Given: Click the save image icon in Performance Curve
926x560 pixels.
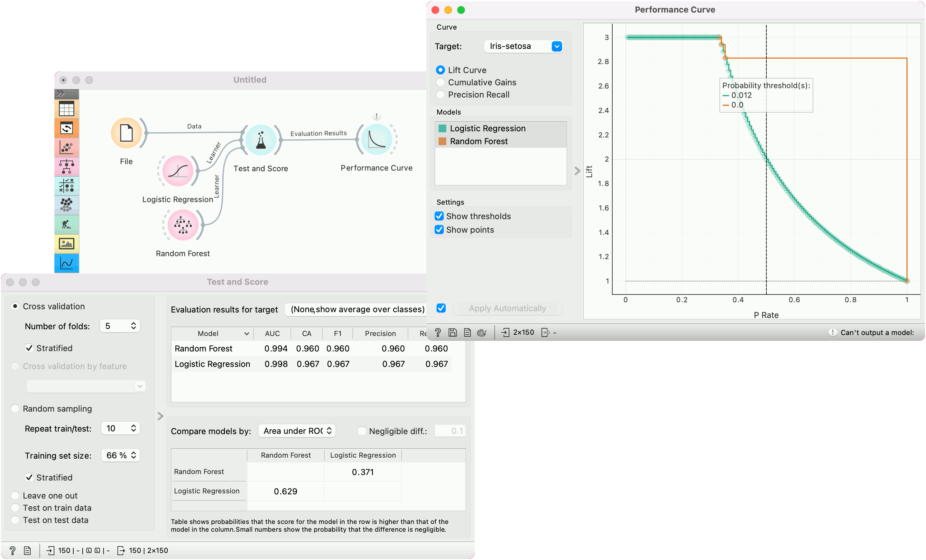Looking at the screenshot, I should 452,332.
